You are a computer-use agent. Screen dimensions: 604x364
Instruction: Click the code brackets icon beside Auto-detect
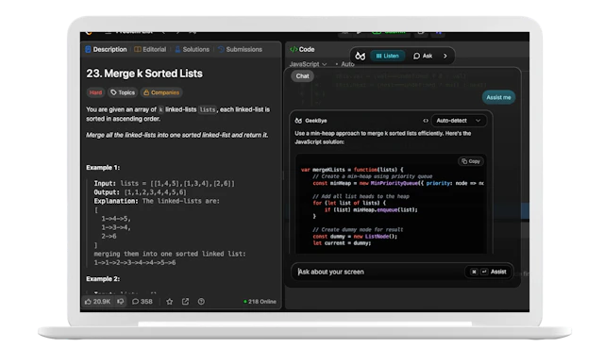[x=426, y=121]
